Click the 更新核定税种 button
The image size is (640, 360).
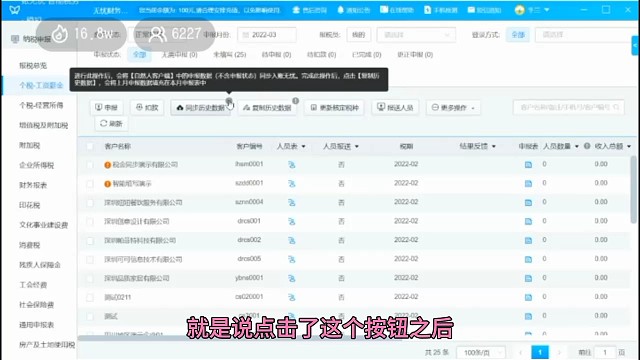tap(334, 108)
